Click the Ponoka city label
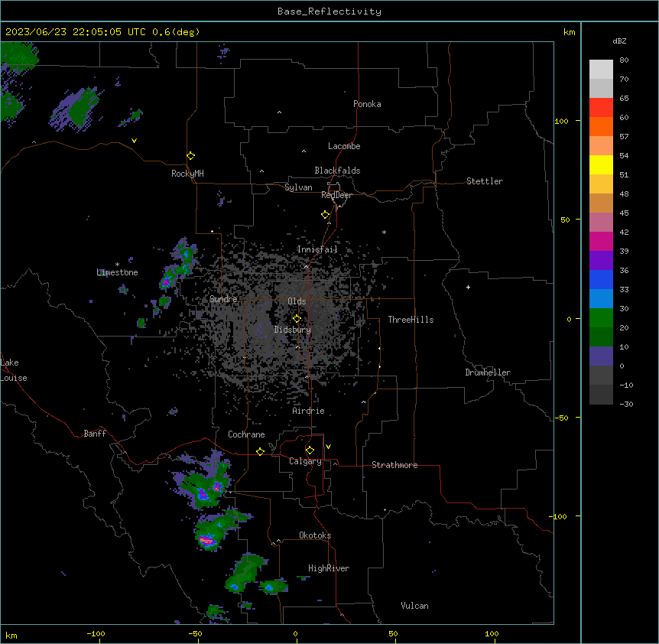 coord(367,104)
